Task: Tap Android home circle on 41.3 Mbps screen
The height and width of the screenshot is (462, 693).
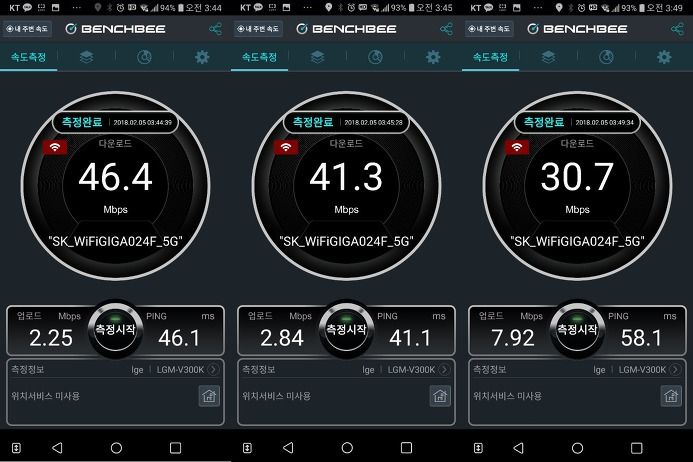Action: pos(347,448)
